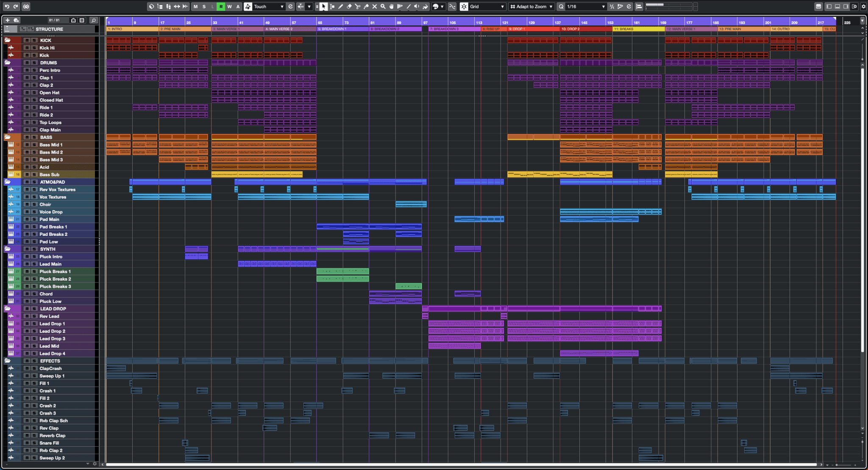Select the Object Selection arrow tool
Viewport: 868px width, 470px height.
coord(323,6)
